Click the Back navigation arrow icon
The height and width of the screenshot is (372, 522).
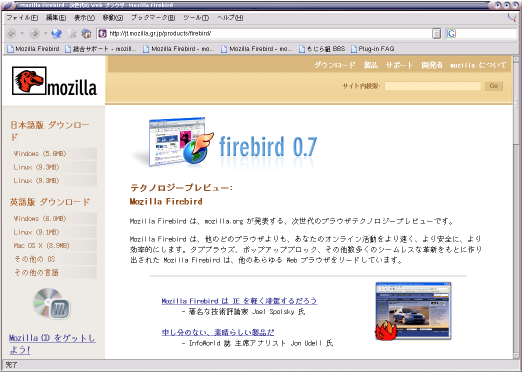[11, 33]
